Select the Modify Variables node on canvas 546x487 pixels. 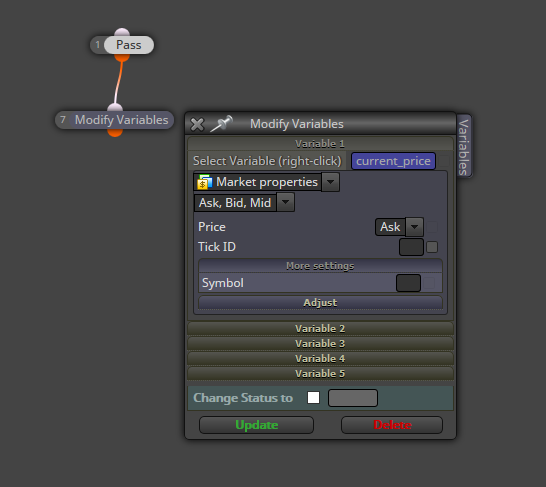coord(122,120)
